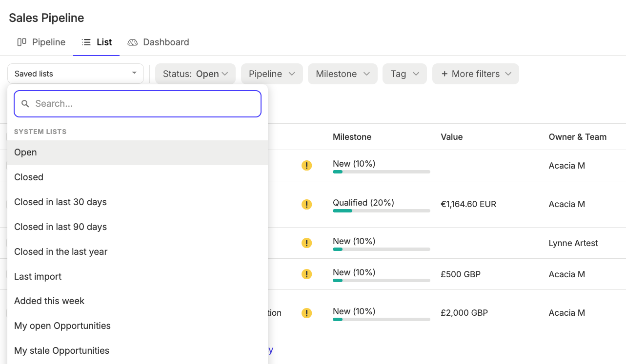Click the Value column header

pos(452,137)
